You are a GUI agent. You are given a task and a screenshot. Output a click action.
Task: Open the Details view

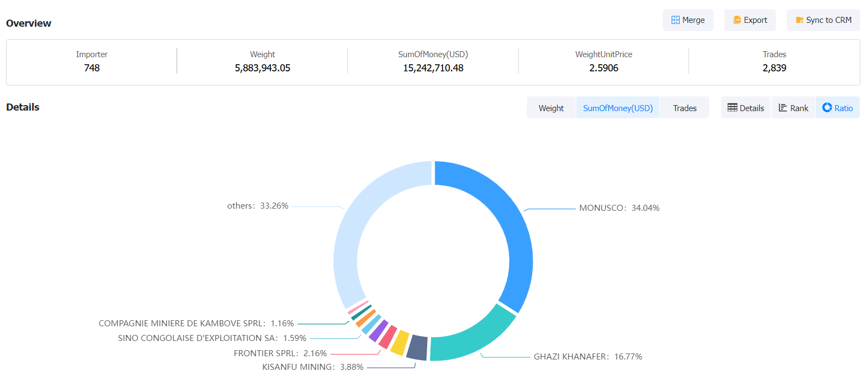[x=746, y=108]
